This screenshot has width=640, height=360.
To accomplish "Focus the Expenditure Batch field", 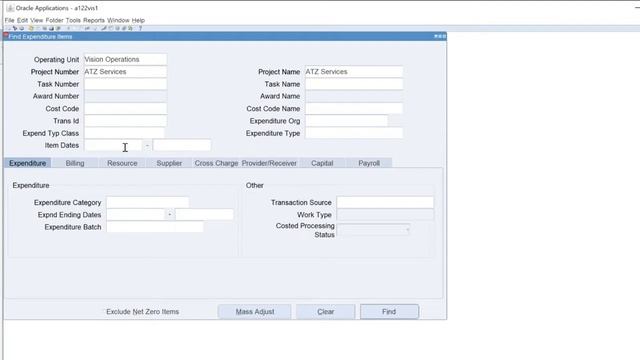I will tap(155, 227).
